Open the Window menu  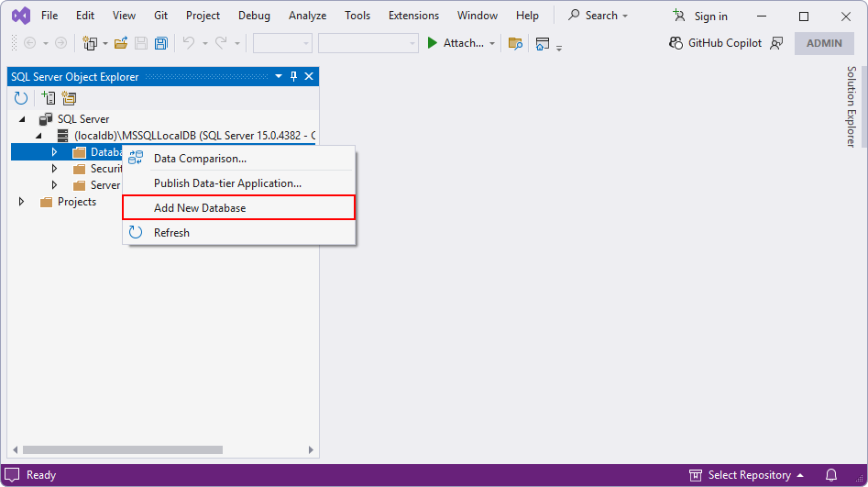pyautogui.click(x=478, y=16)
